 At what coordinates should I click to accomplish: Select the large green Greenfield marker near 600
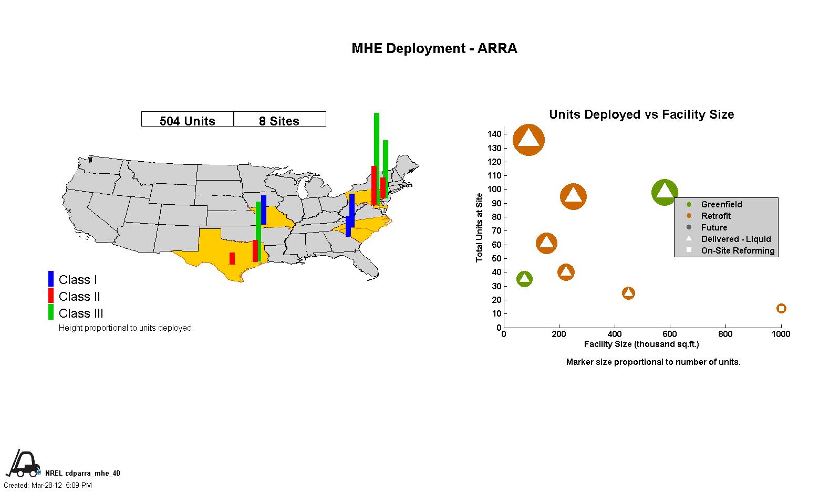click(x=665, y=192)
